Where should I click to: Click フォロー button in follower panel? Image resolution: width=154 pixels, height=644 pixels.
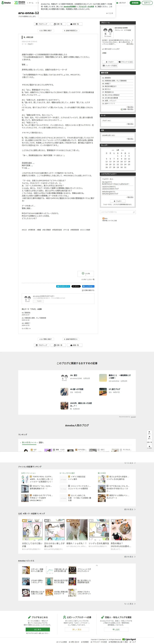118,201
